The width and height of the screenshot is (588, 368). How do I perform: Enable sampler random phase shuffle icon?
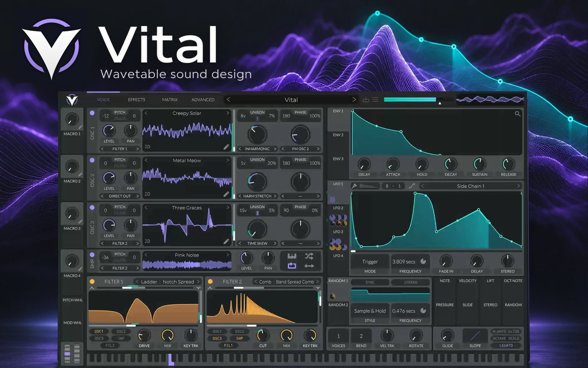(x=309, y=256)
